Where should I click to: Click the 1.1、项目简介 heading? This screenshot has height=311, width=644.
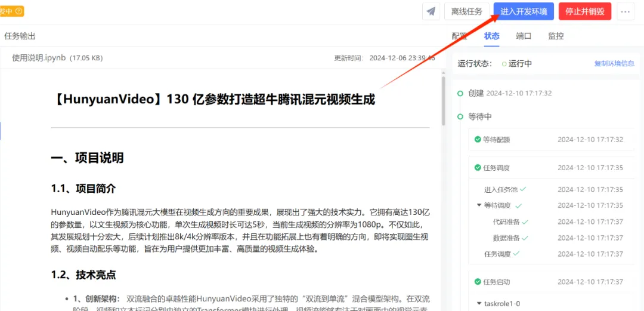[83, 189]
